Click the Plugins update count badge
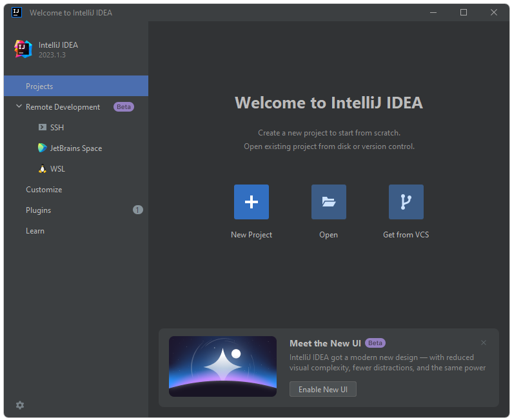512x420 pixels. tap(137, 210)
